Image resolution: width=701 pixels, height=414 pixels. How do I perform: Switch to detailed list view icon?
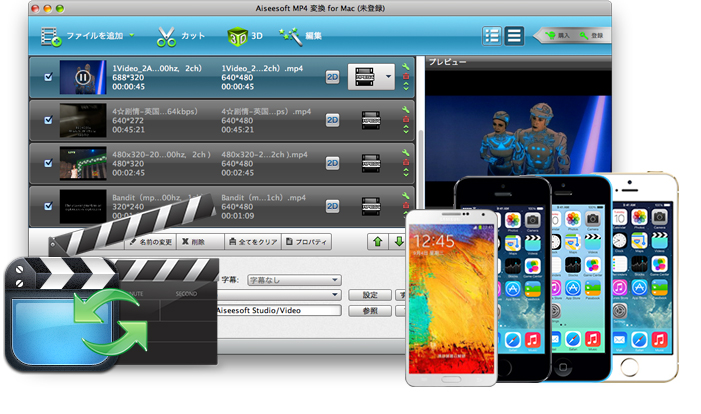click(x=491, y=36)
